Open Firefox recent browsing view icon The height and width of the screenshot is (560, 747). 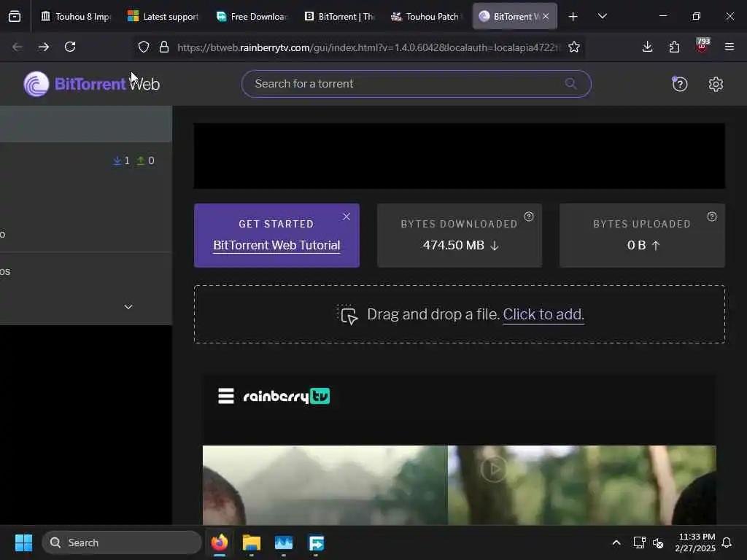15,16
